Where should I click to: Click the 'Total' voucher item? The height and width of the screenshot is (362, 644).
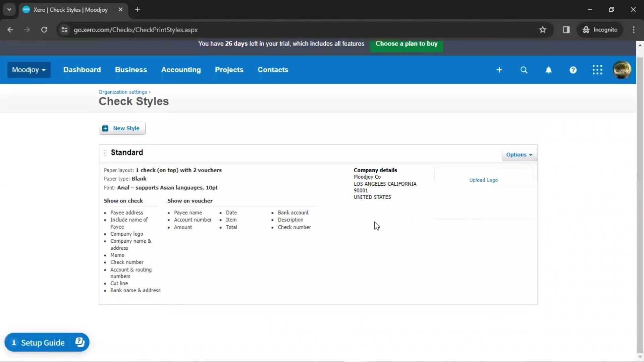pyautogui.click(x=231, y=227)
